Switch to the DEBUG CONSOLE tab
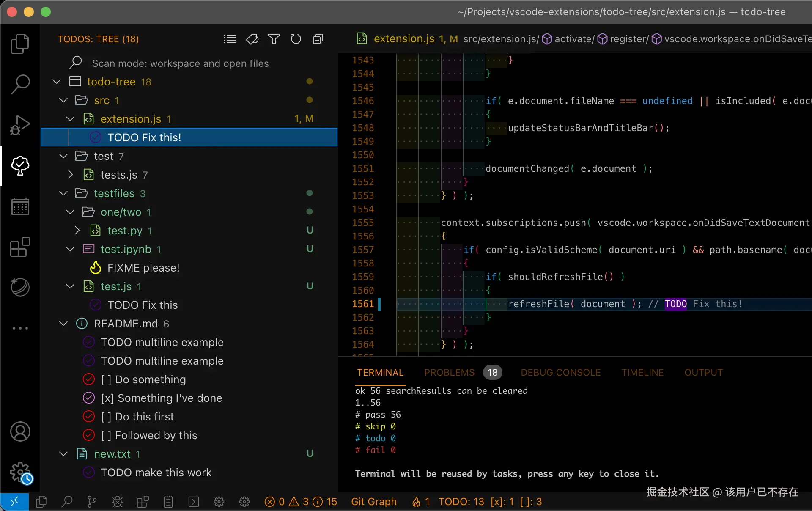812x511 pixels. tap(560, 373)
